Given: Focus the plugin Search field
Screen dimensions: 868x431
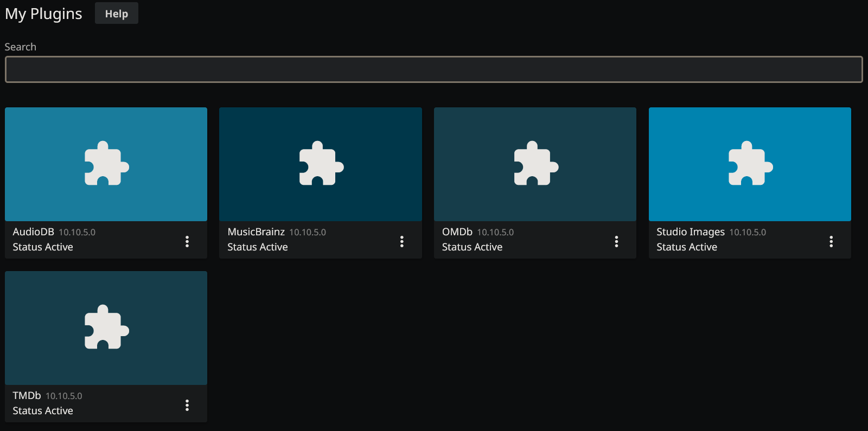Looking at the screenshot, I should click(433, 69).
